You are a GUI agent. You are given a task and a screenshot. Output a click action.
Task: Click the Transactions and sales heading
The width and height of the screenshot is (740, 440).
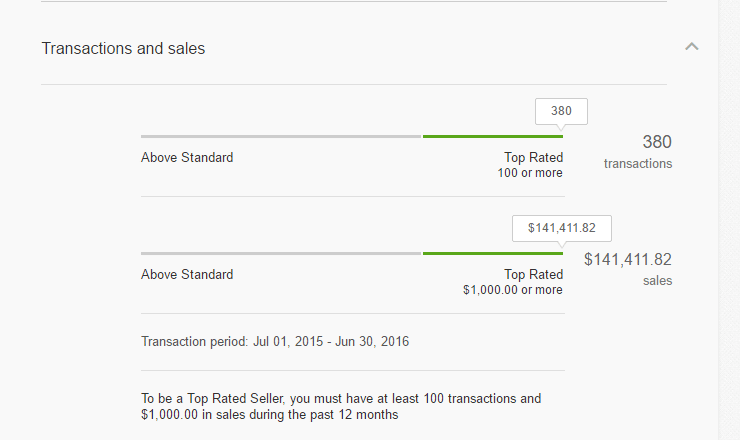[123, 49]
